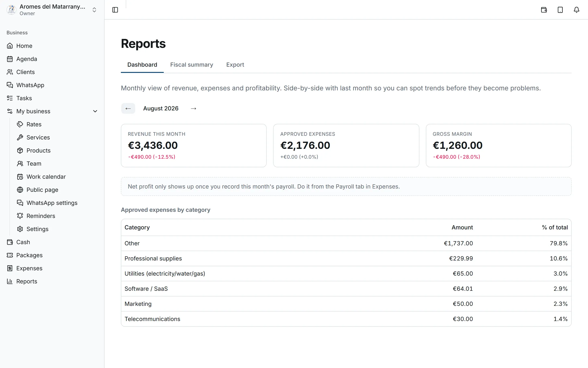
Task: Click the '-€490.00 (-12.5%)' revenue change
Action: (152, 157)
